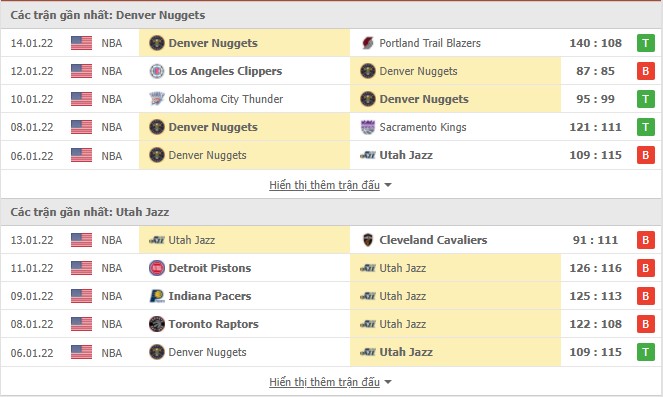Click the red B badge for the 87:85 result
The width and height of the screenshot is (663, 397).
pyautogui.click(x=646, y=71)
